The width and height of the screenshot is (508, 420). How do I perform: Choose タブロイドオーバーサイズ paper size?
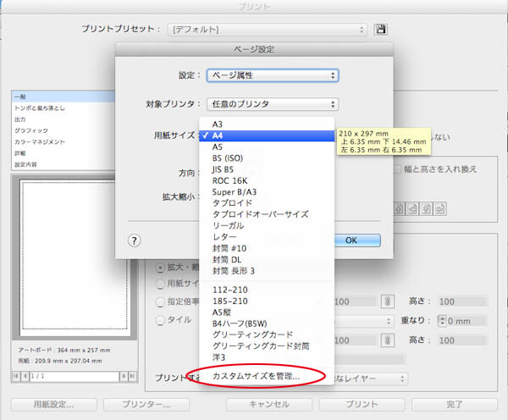coord(267,214)
